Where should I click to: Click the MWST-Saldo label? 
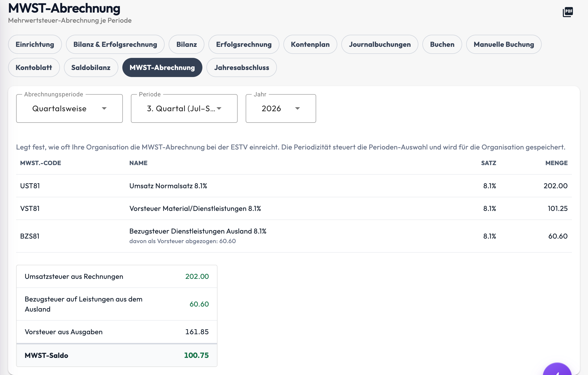pos(46,355)
